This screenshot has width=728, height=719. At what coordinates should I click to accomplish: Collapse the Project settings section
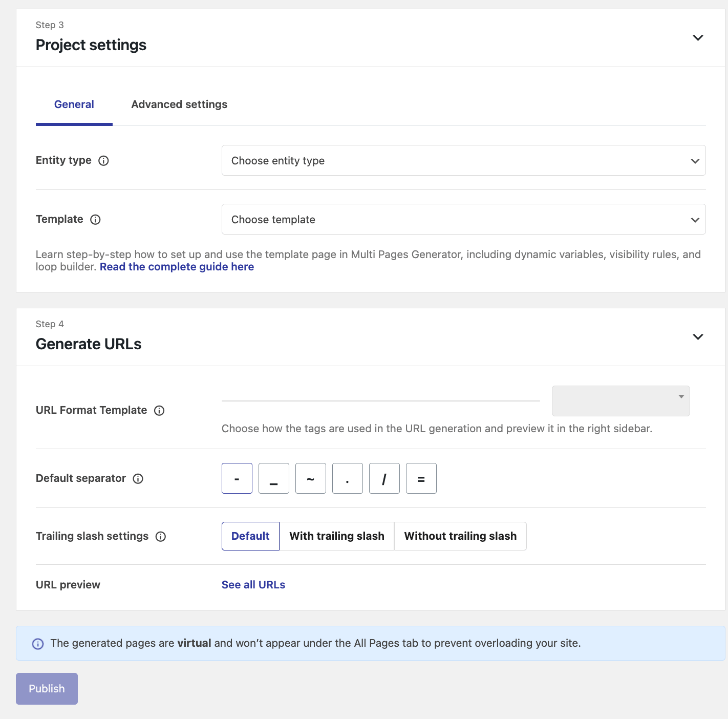[698, 38]
